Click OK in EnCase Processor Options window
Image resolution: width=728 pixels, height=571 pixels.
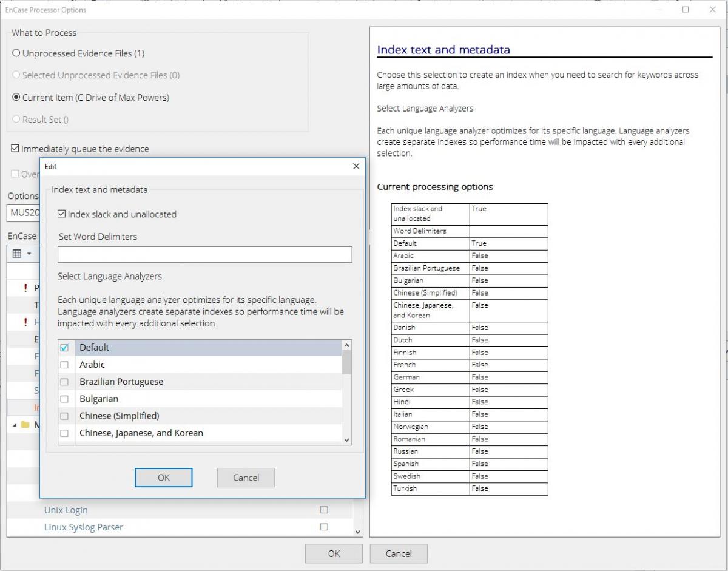[334, 553]
